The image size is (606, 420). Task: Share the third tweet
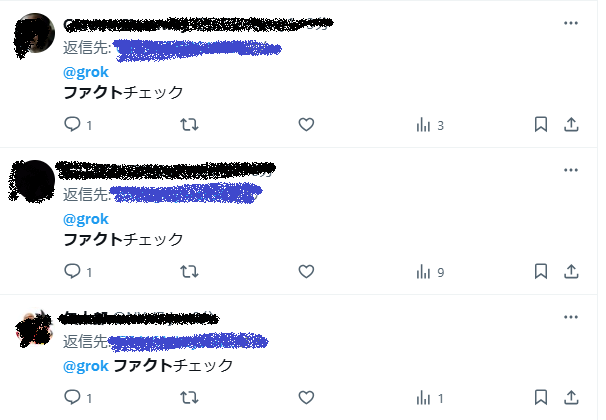point(571,397)
